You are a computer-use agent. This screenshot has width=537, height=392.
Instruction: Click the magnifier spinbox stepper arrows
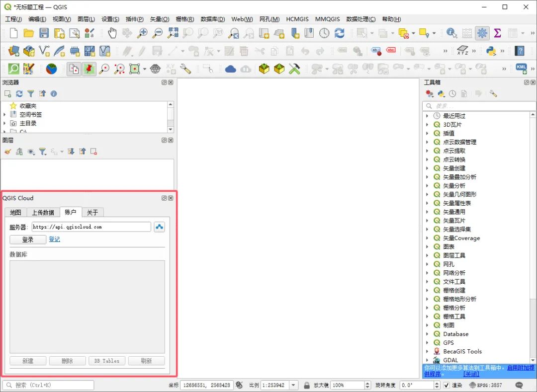367,385
